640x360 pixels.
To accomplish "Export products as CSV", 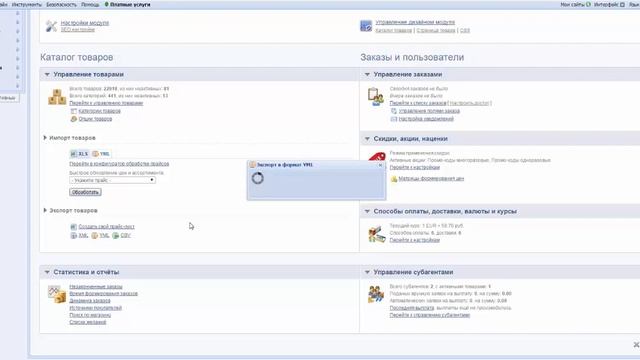I will tap(121, 236).
